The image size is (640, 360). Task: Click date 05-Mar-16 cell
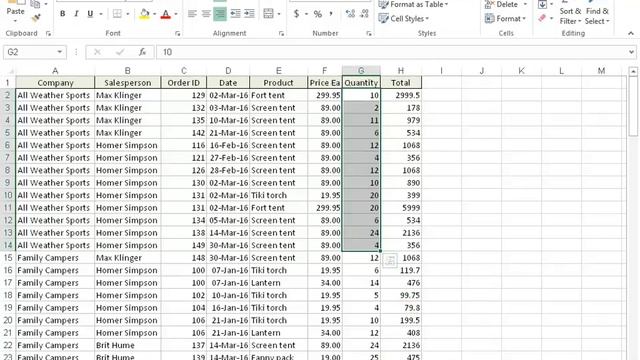[228, 220]
